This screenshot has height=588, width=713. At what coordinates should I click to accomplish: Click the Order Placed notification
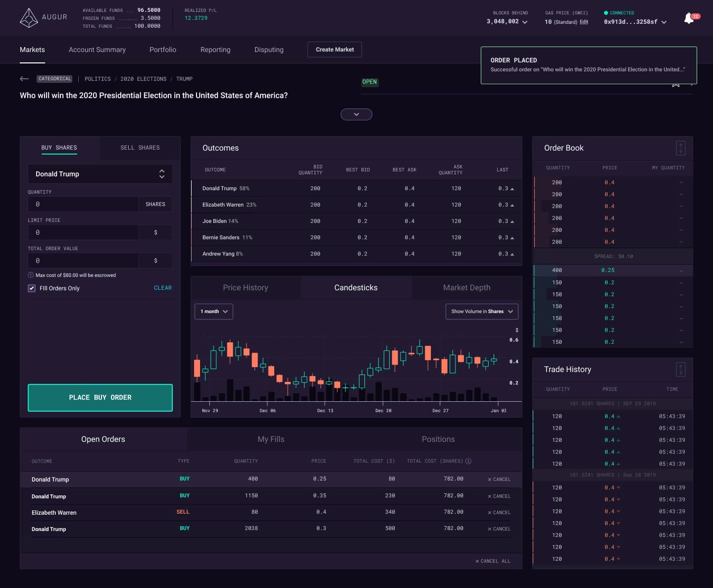tap(589, 65)
